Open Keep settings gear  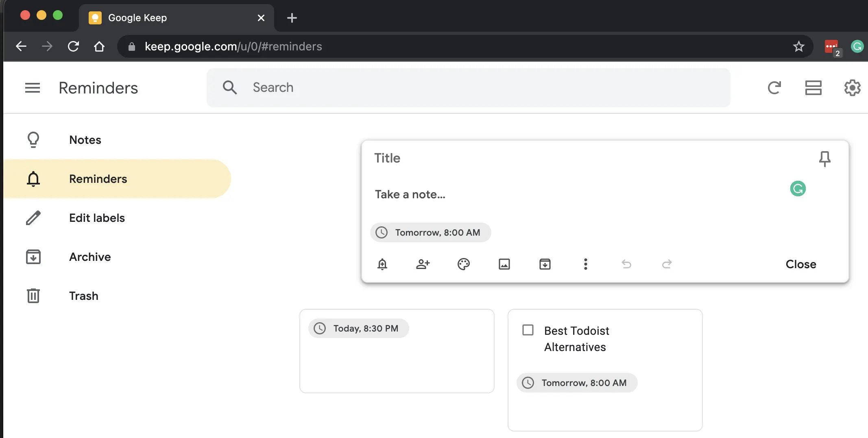[x=852, y=88]
